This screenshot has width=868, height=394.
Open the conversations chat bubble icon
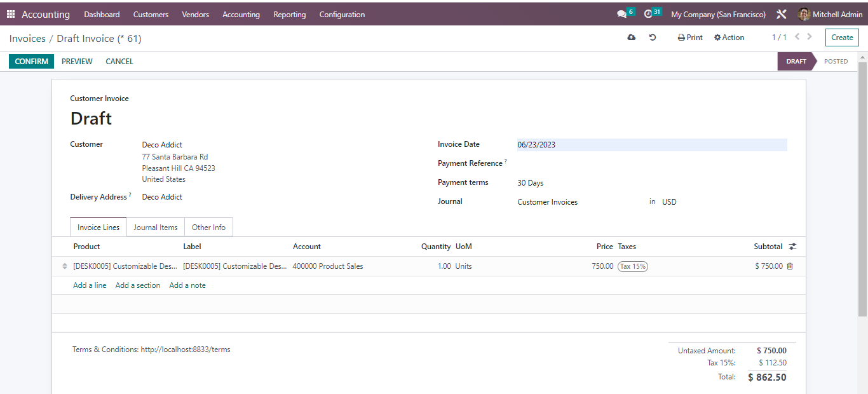621,14
